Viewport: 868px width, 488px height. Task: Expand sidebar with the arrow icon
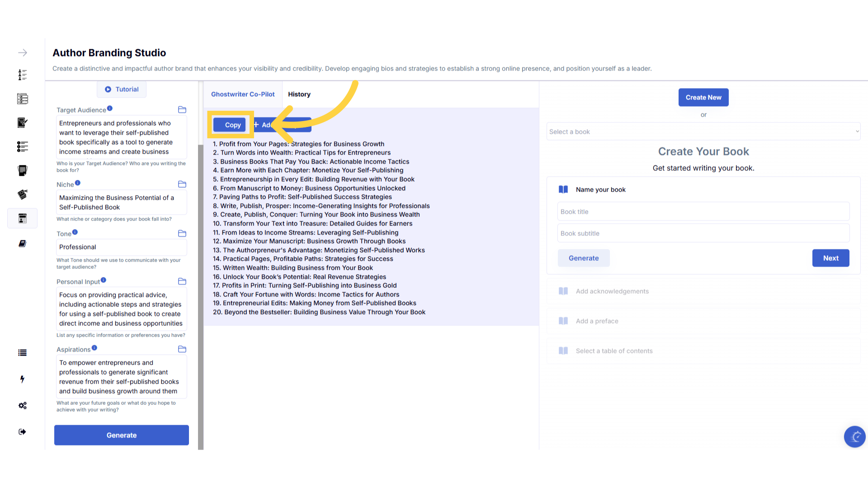pos(22,53)
